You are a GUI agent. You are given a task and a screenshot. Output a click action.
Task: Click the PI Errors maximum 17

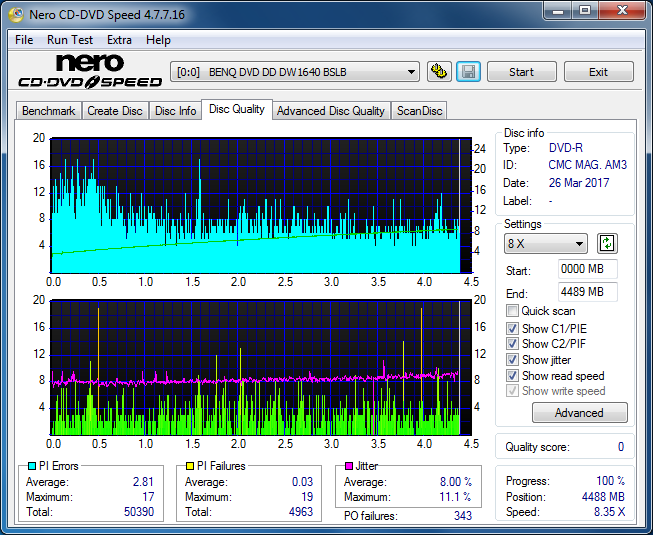(x=148, y=497)
